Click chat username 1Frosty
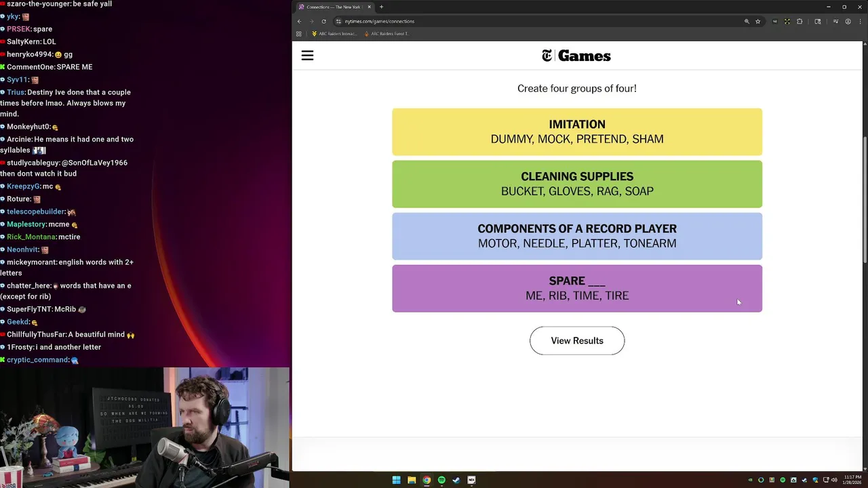Screen dimensions: 868x488 coord(20,347)
